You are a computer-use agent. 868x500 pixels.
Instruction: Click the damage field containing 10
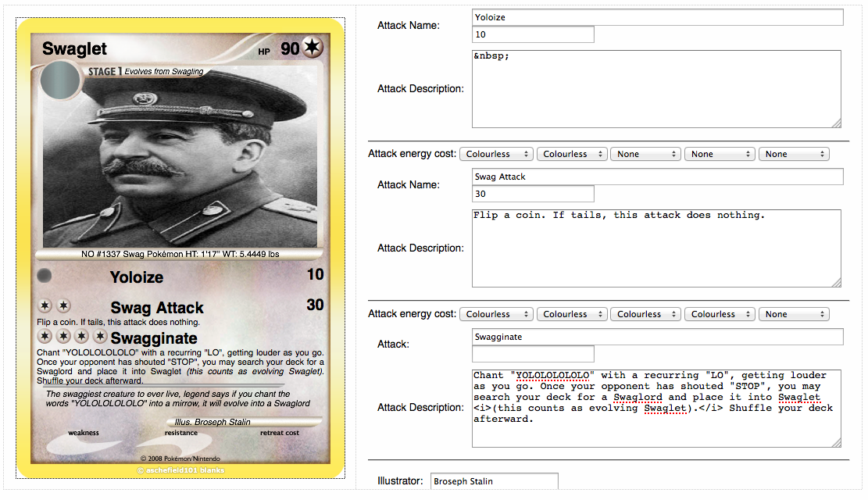point(533,34)
